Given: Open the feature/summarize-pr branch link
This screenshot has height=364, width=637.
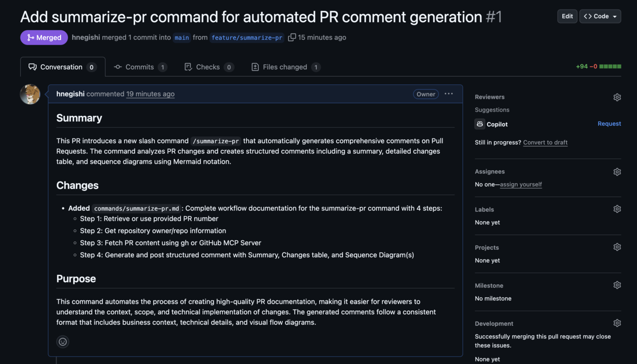Looking at the screenshot, I should (x=247, y=38).
